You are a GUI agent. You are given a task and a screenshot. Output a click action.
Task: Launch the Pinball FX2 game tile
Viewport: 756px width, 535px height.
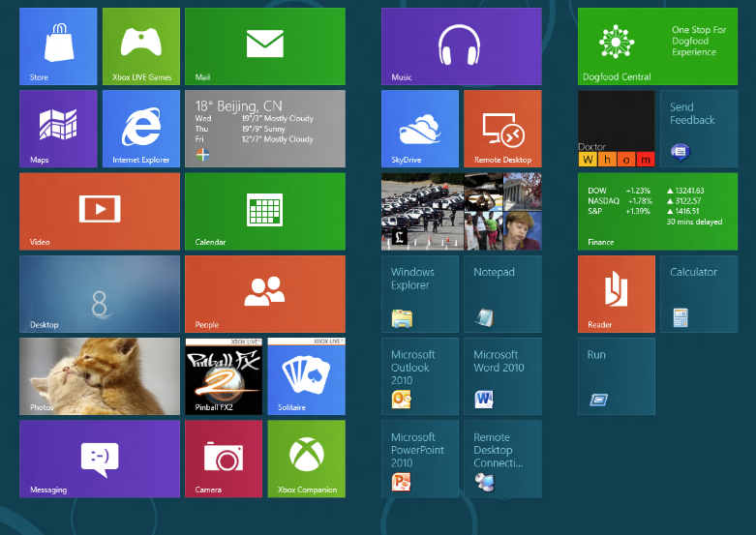[223, 375]
